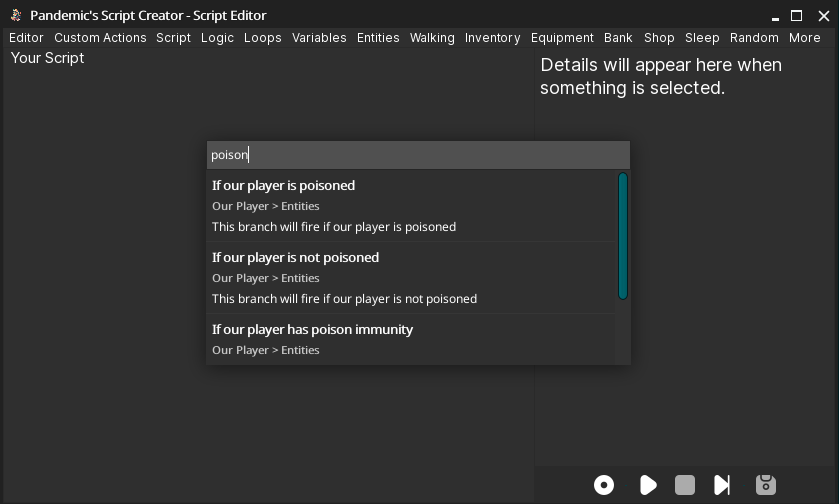The width and height of the screenshot is (839, 504).
Task: Open the Random menu
Action: coord(754,38)
